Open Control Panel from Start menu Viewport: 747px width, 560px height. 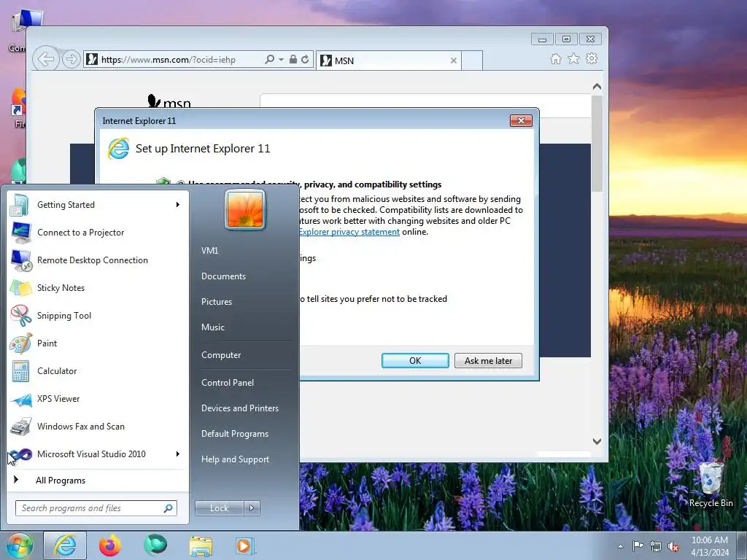tap(228, 382)
